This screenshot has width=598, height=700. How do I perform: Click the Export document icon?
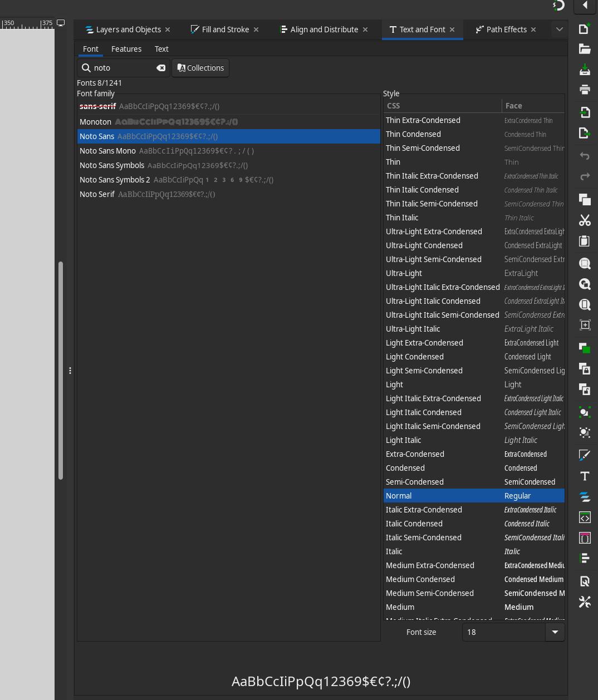click(x=585, y=133)
